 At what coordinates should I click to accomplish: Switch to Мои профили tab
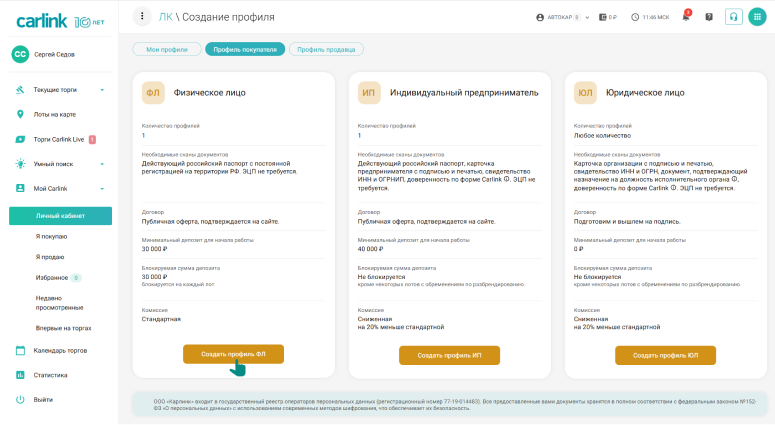coord(167,49)
